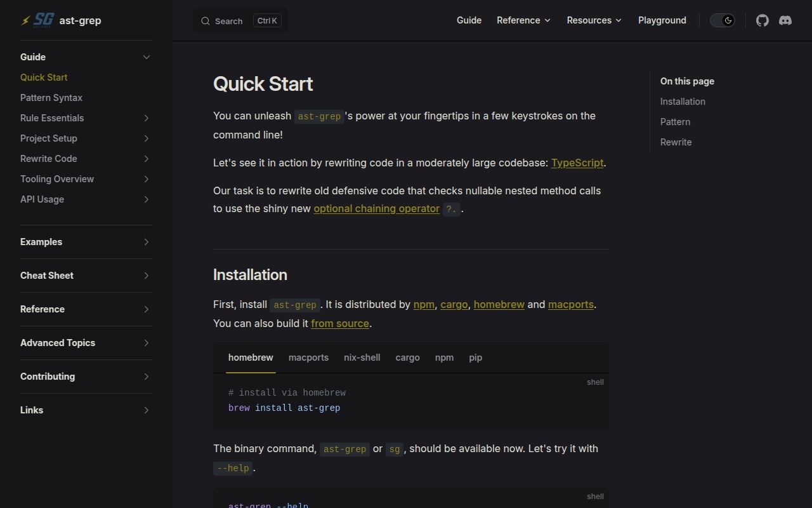Jump to Rewrite in On this page
This screenshot has height=508, width=812.
[x=676, y=142]
